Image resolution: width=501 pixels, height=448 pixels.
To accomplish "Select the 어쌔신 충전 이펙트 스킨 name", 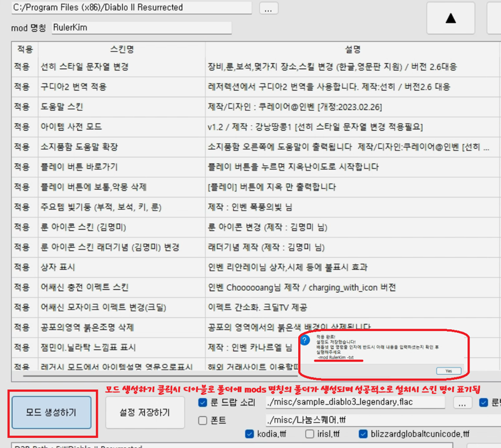I will (85, 287).
